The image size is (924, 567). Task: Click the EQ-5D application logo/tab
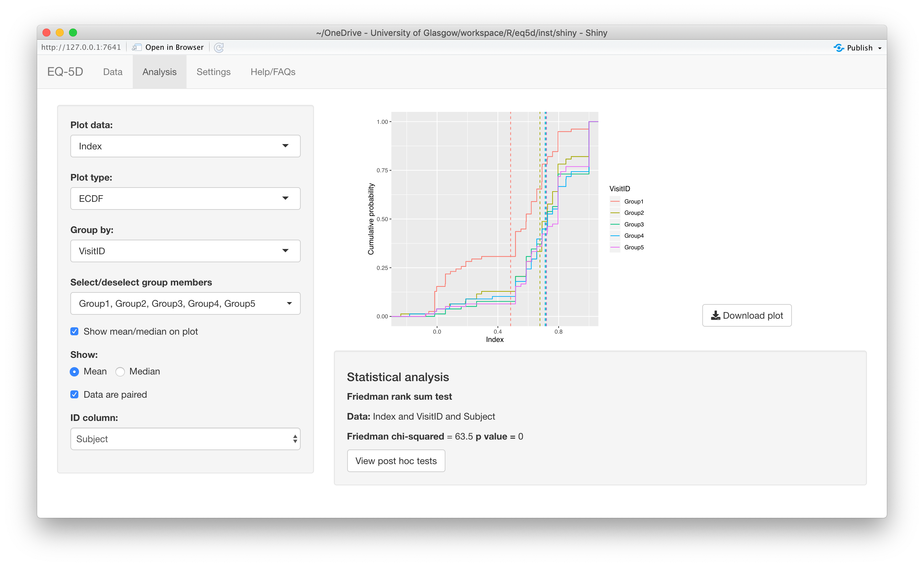click(x=66, y=71)
